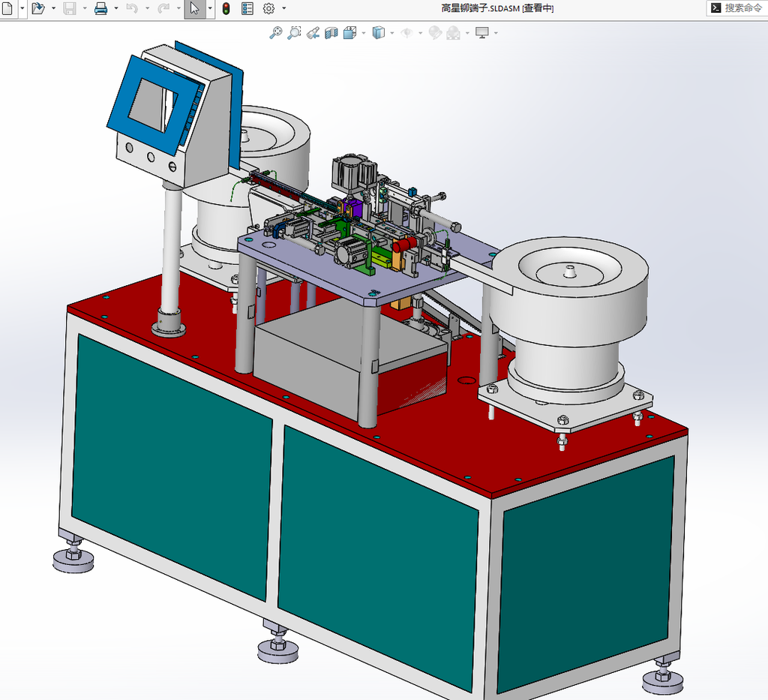Screen dimensions: 768x700
Task: Click the command prompt icon beside 搜索命令
Action: click(x=715, y=8)
